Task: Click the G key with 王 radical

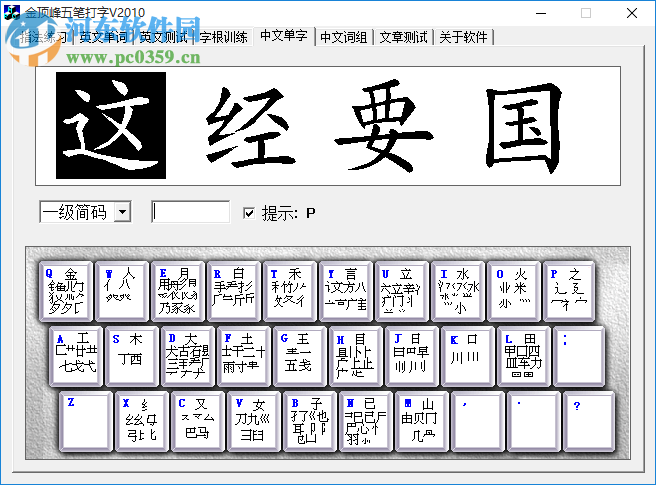Action: coord(300,356)
